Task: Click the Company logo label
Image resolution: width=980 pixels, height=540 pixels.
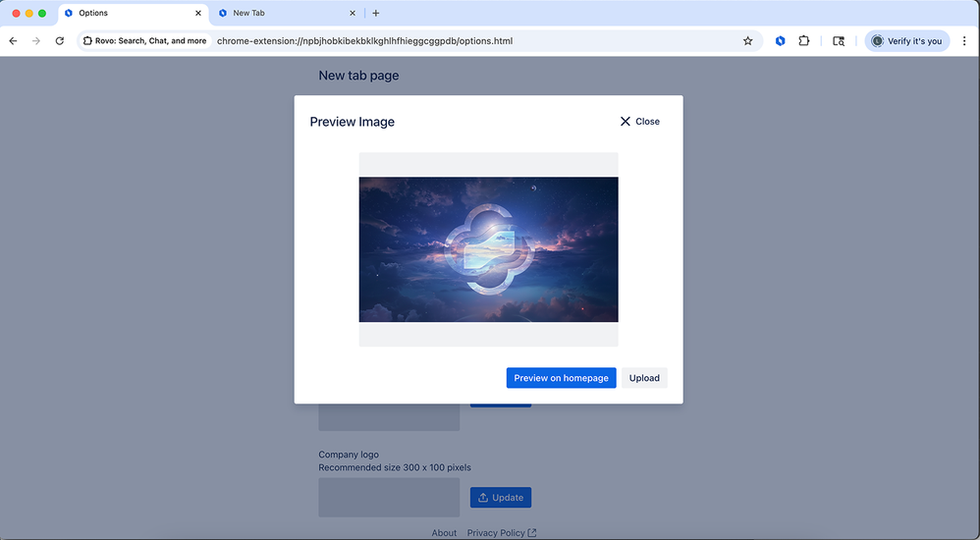Action: tap(349, 455)
